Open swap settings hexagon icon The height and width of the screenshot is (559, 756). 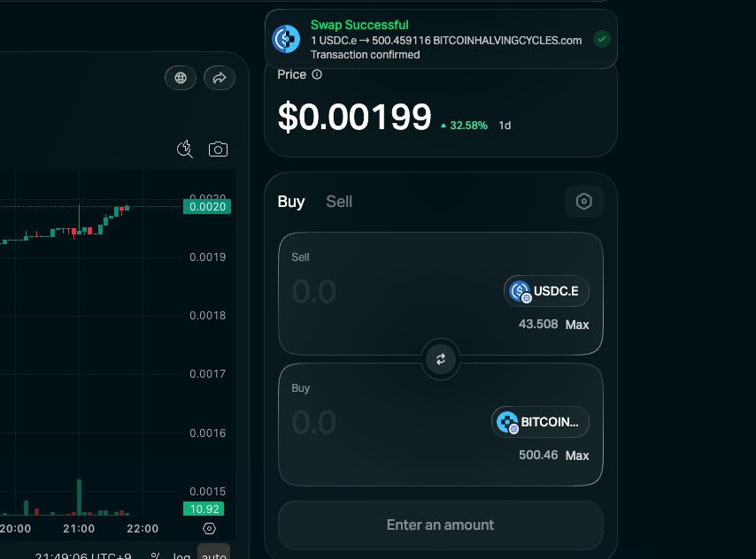click(x=584, y=202)
